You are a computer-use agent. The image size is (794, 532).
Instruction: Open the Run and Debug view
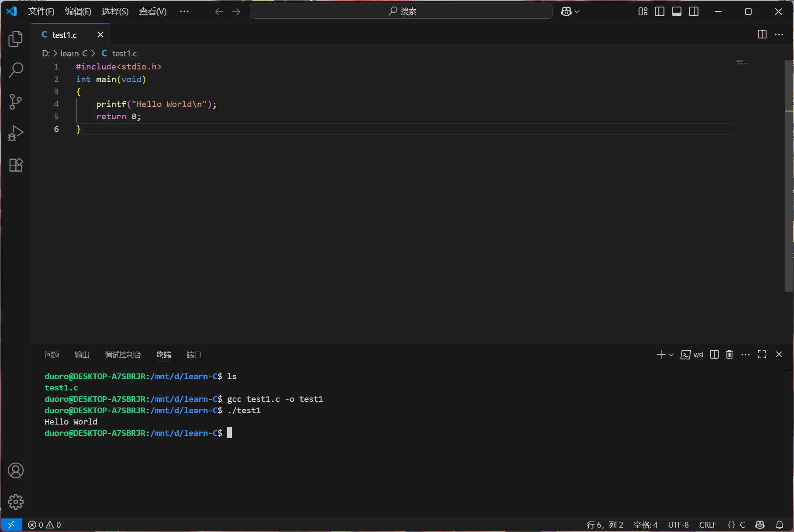(16, 133)
